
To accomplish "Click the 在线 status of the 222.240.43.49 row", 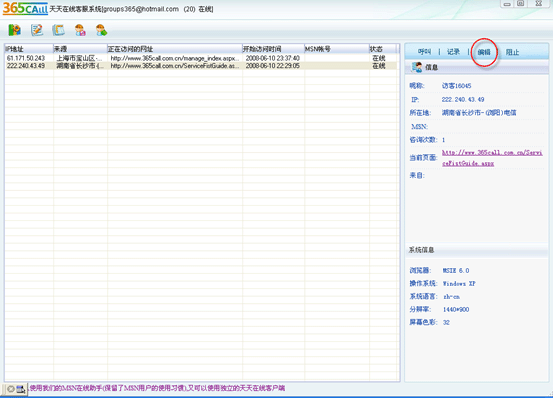I will [x=379, y=66].
